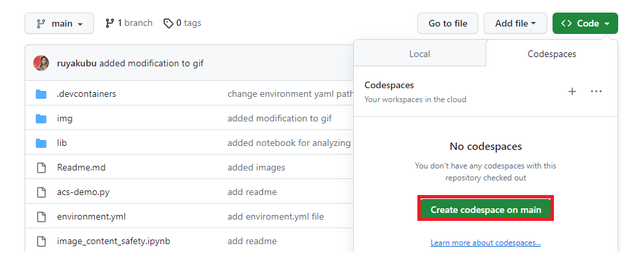Open commit change environment yaml path

(x=290, y=94)
